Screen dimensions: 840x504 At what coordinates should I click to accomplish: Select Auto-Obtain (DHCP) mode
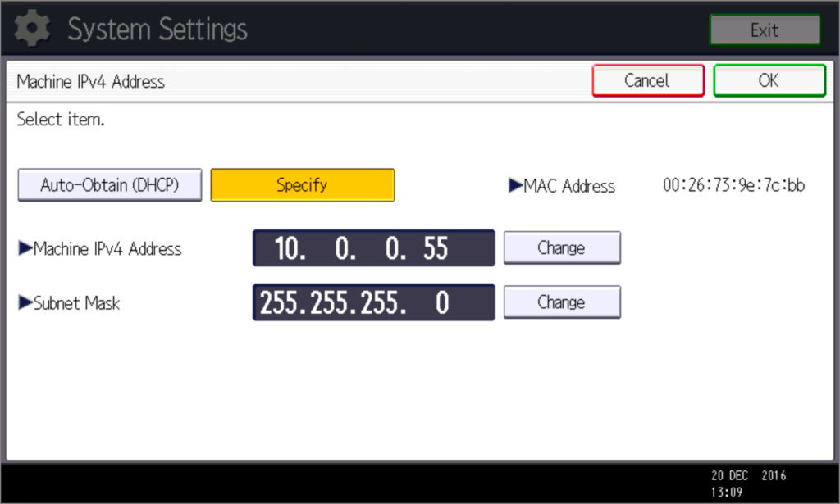(x=110, y=185)
